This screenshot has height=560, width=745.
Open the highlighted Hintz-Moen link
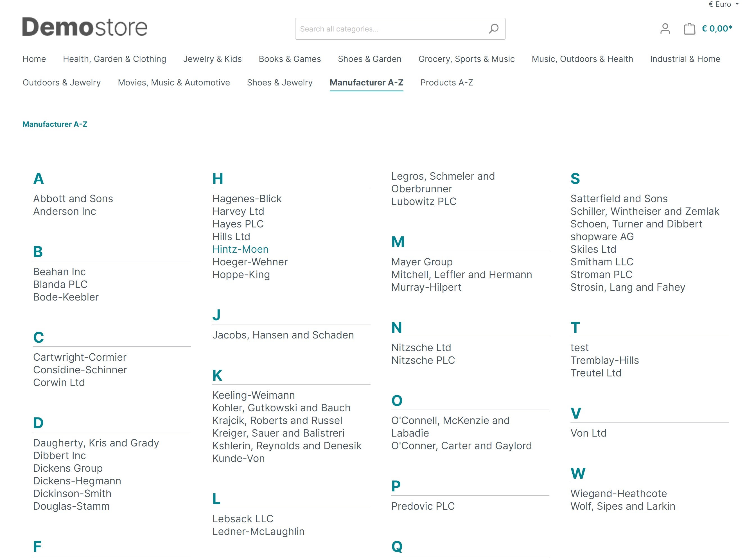240,250
